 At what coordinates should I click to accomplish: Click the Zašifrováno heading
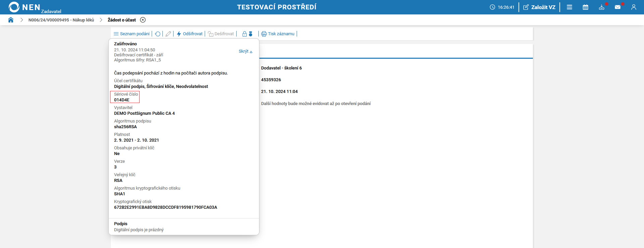click(126, 44)
